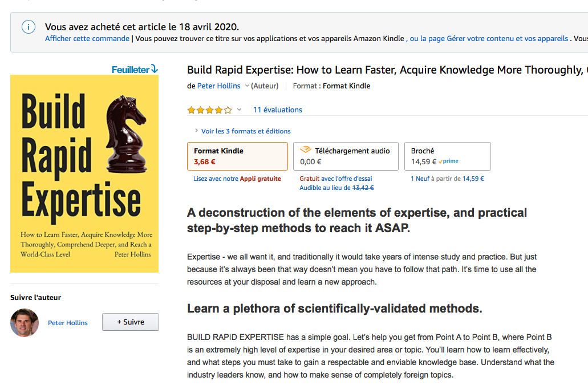Open Peter Hollins author profile photo
The width and height of the screenshot is (588, 389).
coord(25,323)
